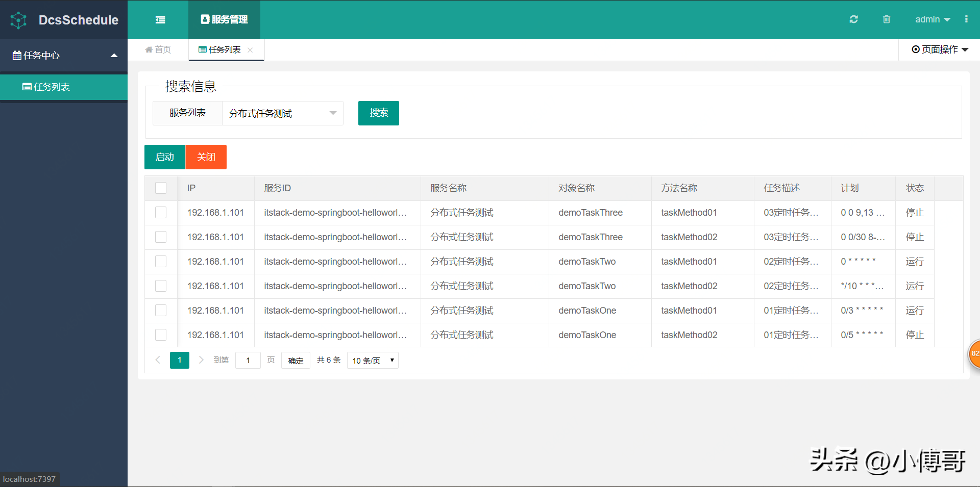The image size is (980, 487).
Task: Click the 共 6 条 total count text
Action: tap(329, 360)
